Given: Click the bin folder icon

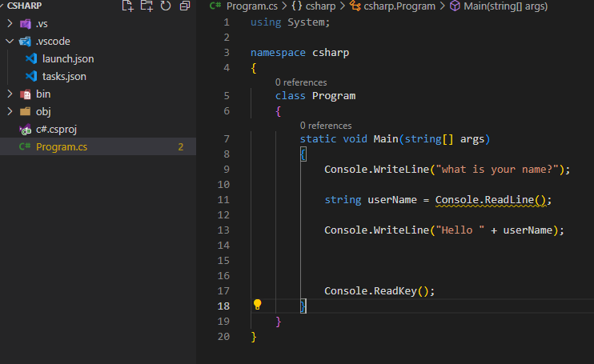Looking at the screenshot, I should coord(26,94).
